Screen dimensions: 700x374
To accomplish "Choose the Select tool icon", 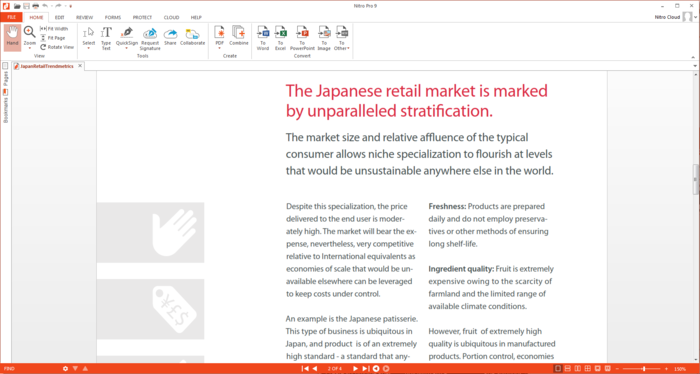I will [89, 33].
